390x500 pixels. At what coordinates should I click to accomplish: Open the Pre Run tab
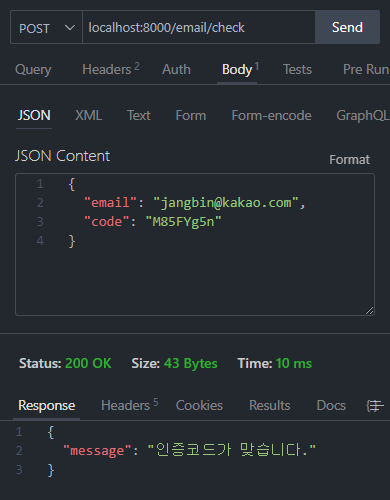pos(366,69)
